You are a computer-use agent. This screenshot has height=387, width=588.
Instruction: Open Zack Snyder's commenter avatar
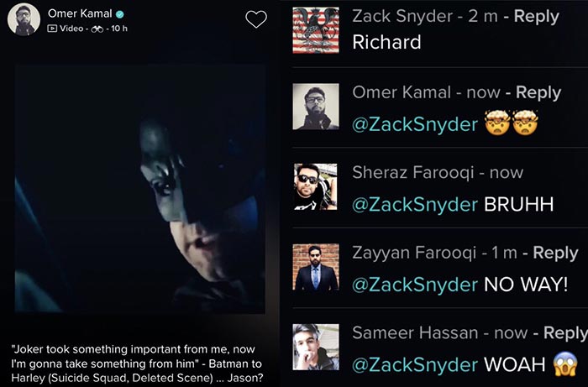pos(316,30)
